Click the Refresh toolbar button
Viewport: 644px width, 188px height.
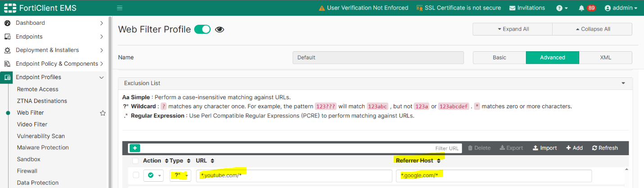click(605, 148)
